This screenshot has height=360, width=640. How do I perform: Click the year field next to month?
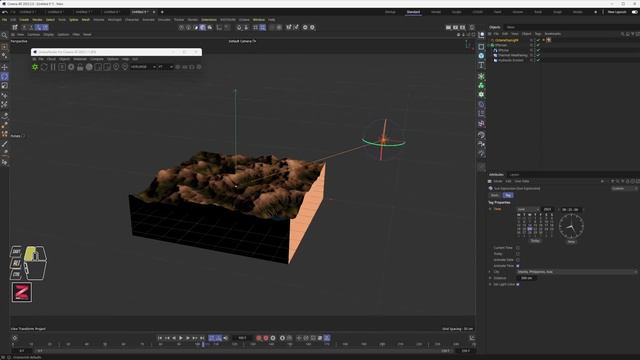548,209
